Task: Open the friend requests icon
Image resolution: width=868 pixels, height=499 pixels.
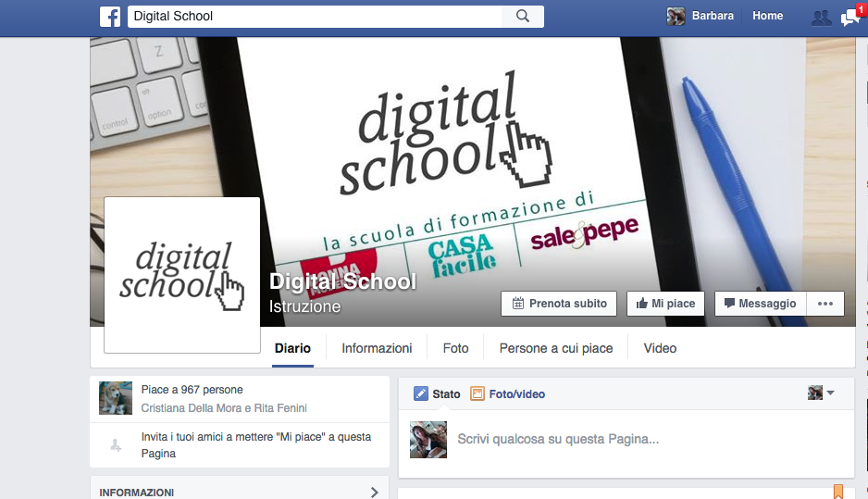Action: tap(820, 17)
